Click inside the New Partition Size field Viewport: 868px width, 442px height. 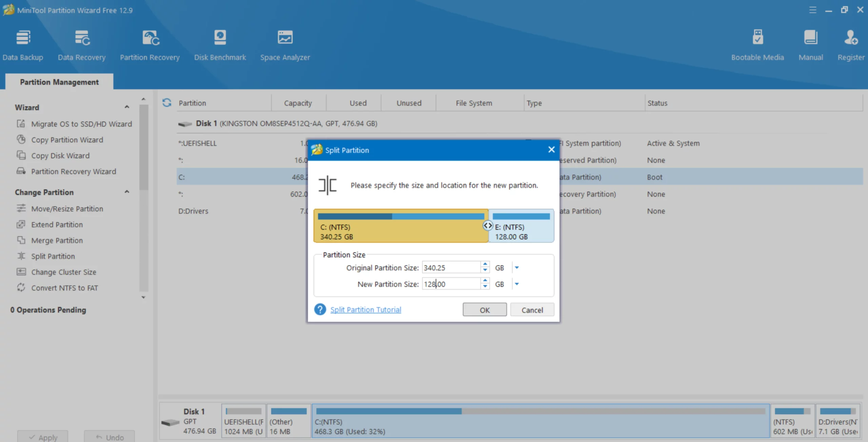pyautogui.click(x=451, y=284)
